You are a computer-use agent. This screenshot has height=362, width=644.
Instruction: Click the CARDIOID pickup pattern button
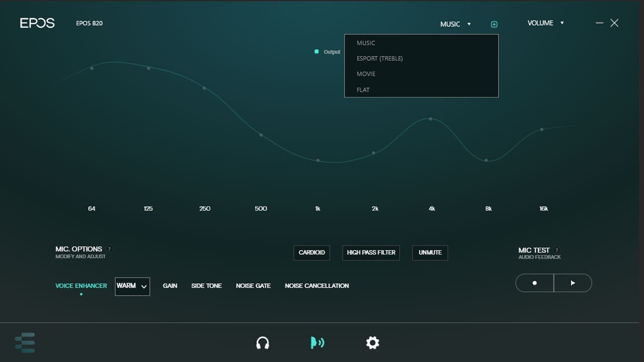[311, 253]
